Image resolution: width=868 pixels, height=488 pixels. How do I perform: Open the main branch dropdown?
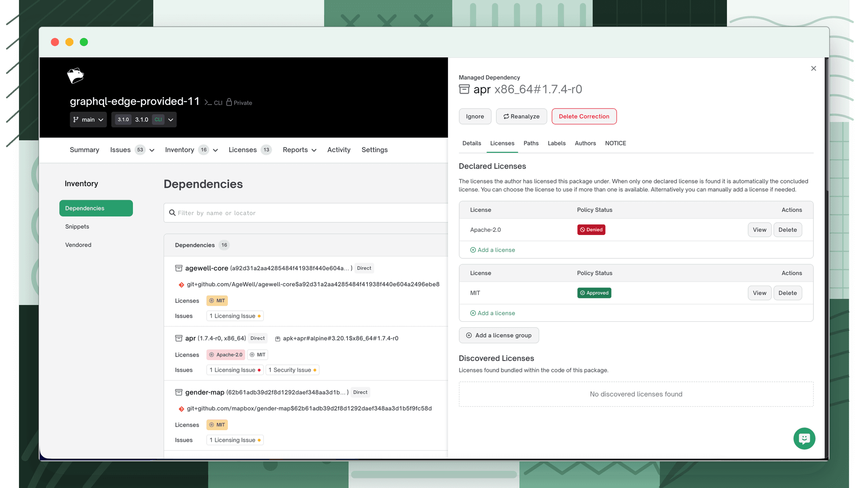(x=88, y=120)
